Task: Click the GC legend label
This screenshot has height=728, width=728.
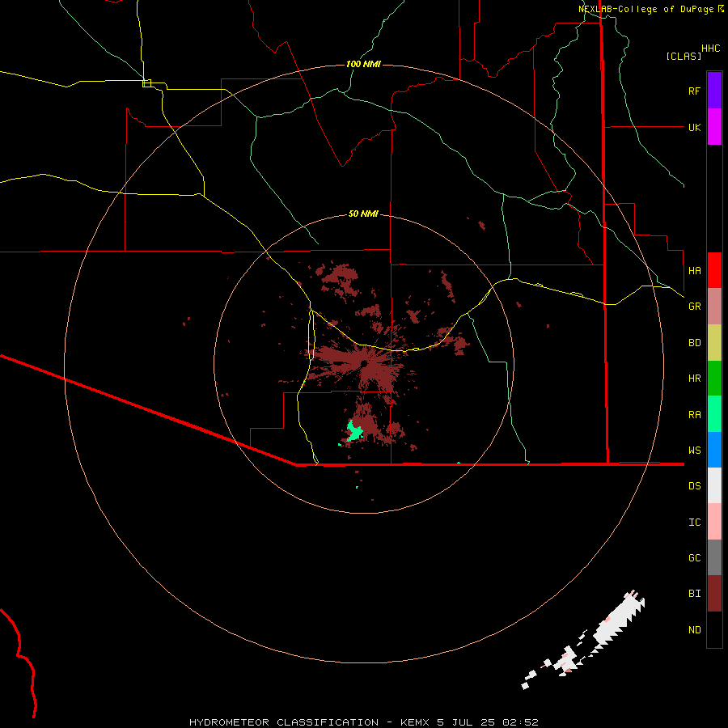Action: [694, 558]
